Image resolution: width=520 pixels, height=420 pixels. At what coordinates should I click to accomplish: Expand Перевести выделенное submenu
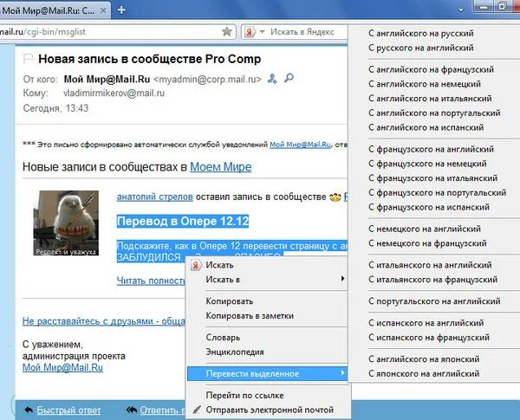(267, 373)
